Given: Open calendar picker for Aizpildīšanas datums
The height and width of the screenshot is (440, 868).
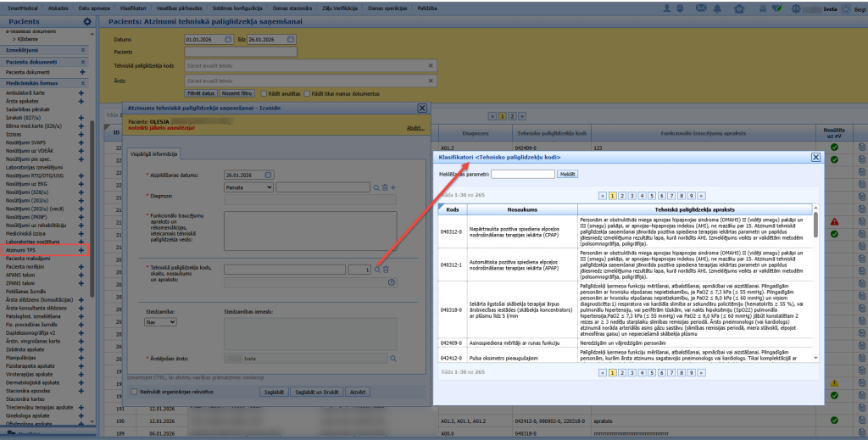Looking at the screenshot, I should (268, 175).
